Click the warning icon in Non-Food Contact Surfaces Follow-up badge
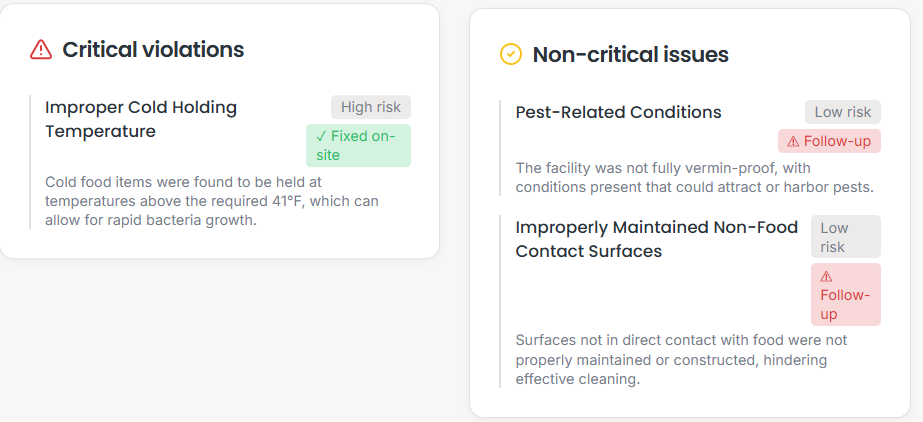 (827, 277)
